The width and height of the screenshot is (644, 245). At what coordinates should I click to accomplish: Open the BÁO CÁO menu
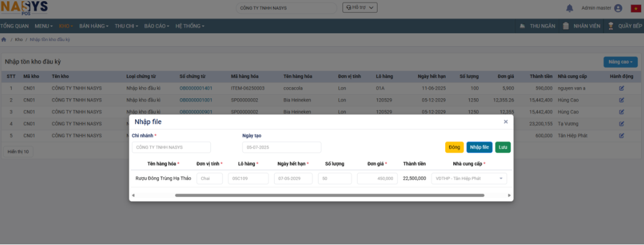[157, 26]
